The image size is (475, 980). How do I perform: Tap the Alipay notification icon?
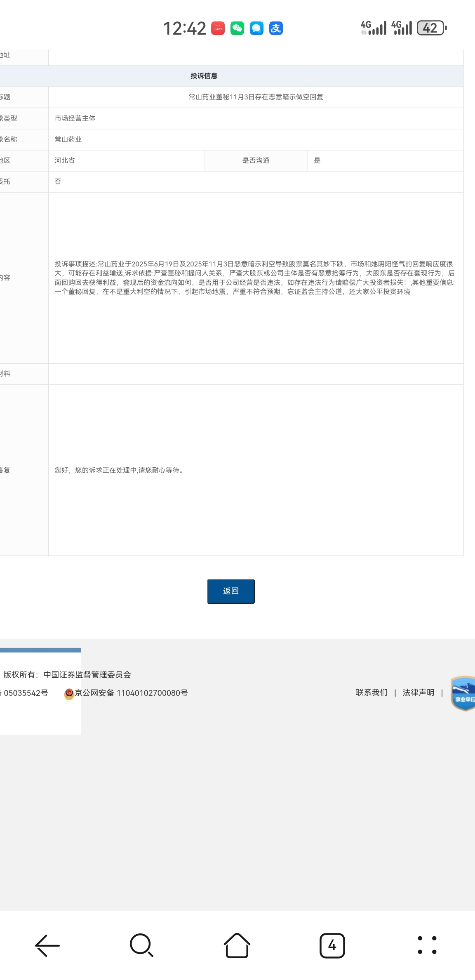click(x=276, y=28)
